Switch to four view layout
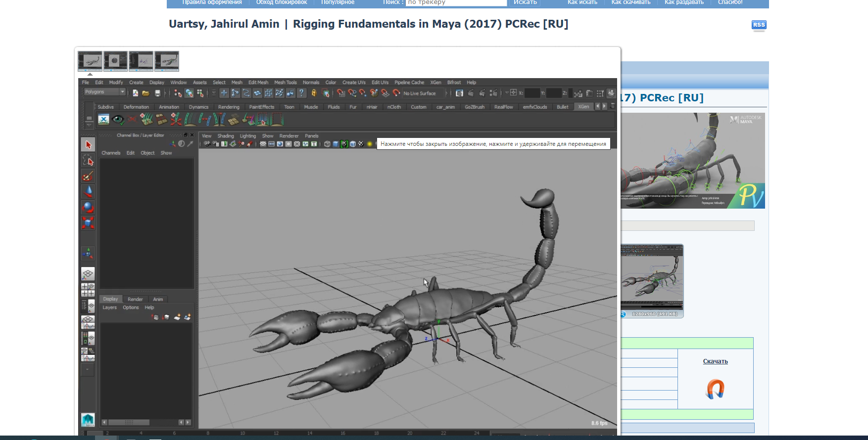Screen dimensions: 868x440 click(x=88, y=290)
